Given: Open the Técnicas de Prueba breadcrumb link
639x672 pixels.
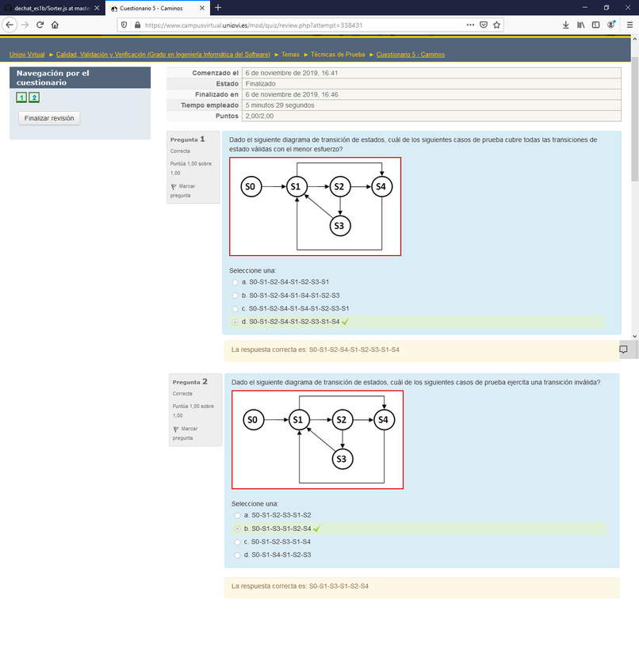Looking at the screenshot, I should [x=339, y=55].
